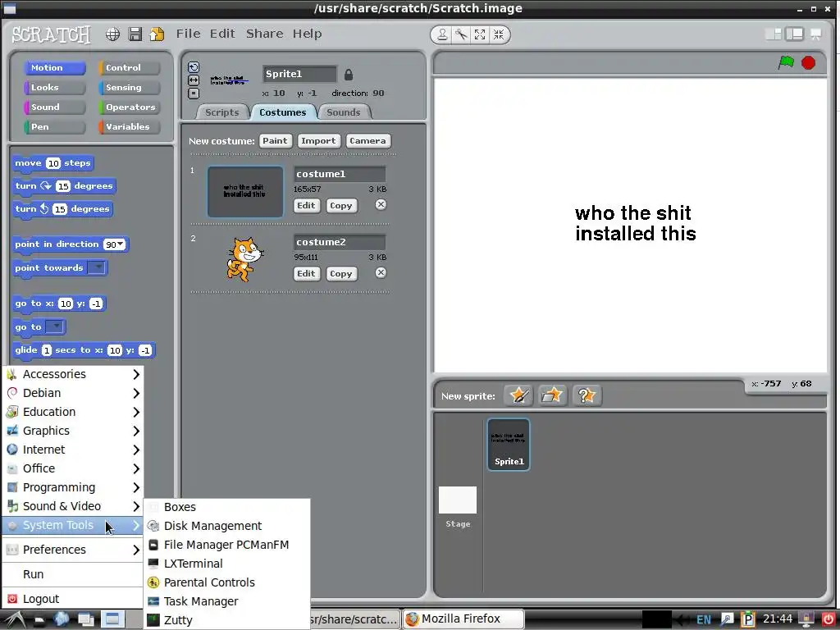This screenshot has width=840, height=630.
Task: Open the Share menu
Action: pyautogui.click(x=264, y=34)
